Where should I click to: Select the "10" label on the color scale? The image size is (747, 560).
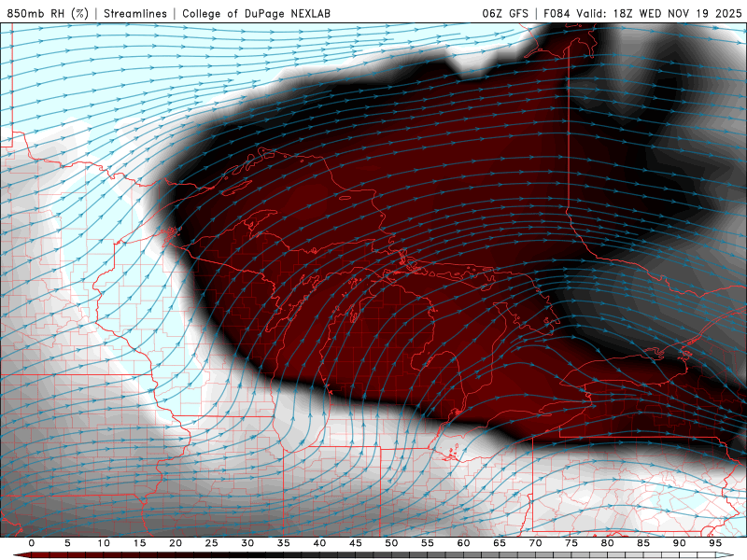104,543
